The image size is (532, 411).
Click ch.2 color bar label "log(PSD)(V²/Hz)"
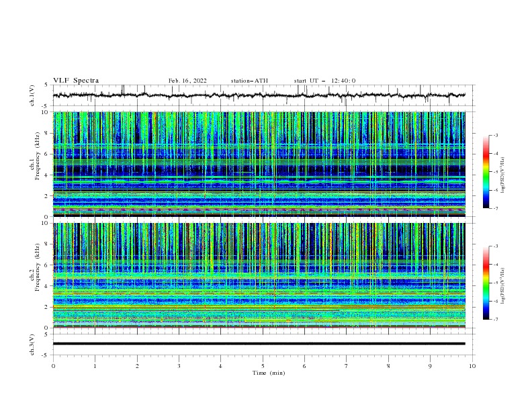(x=502, y=286)
